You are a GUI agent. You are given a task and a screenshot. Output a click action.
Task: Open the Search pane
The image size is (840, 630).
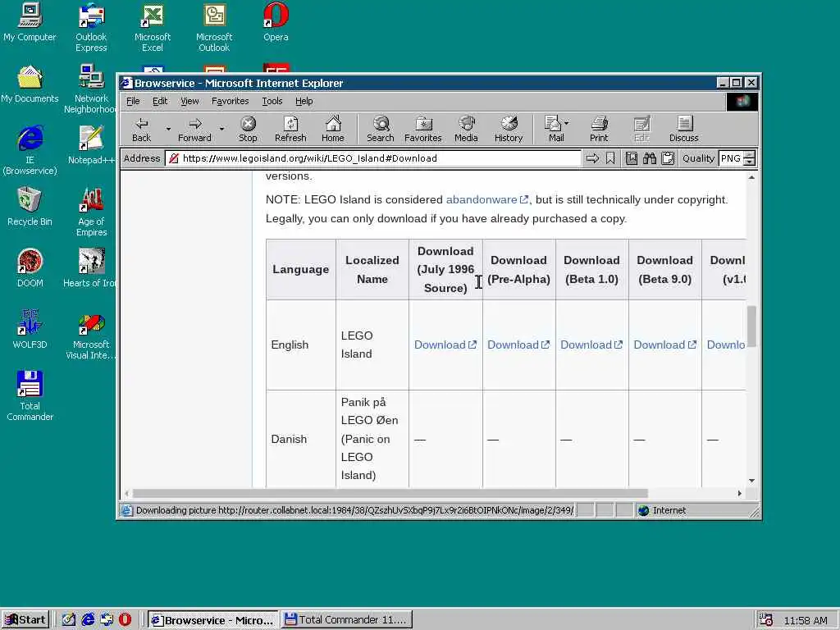(x=381, y=130)
